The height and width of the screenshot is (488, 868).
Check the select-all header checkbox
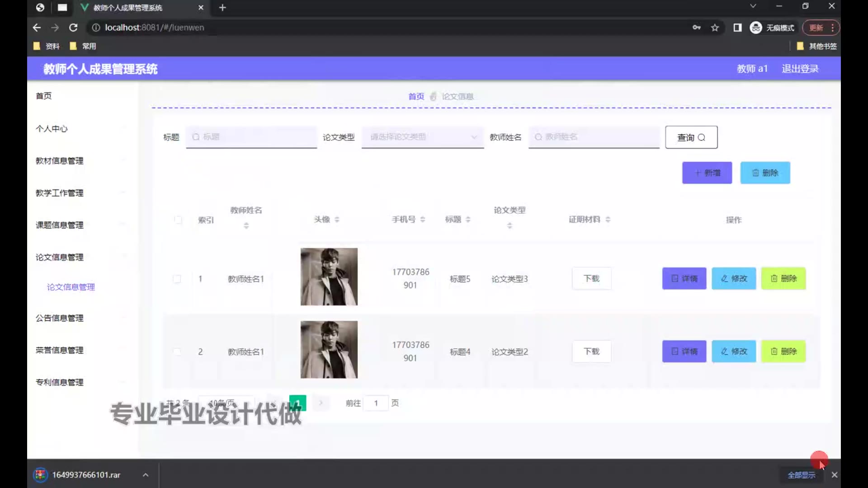[178, 220]
